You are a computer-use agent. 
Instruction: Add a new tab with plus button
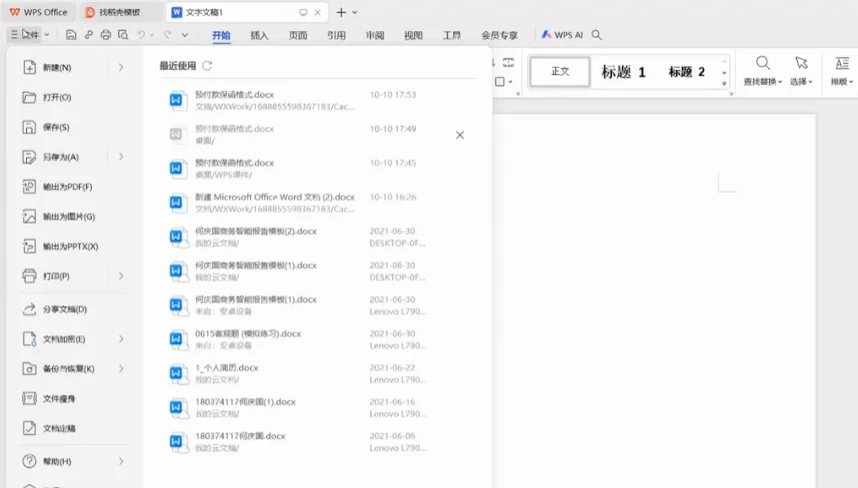click(x=341, y=12)
